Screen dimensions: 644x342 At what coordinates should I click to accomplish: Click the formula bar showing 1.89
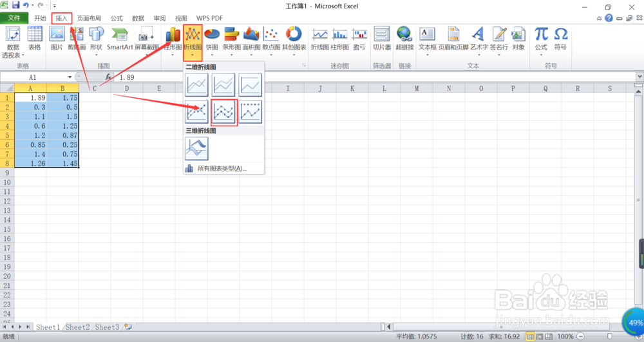[x=376, y=77]
